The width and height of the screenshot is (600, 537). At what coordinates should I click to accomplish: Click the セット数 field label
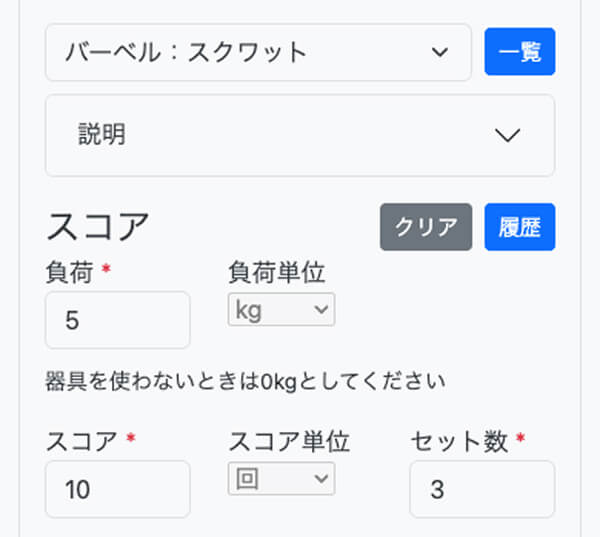pyautogui.click(x=459, y=441)
